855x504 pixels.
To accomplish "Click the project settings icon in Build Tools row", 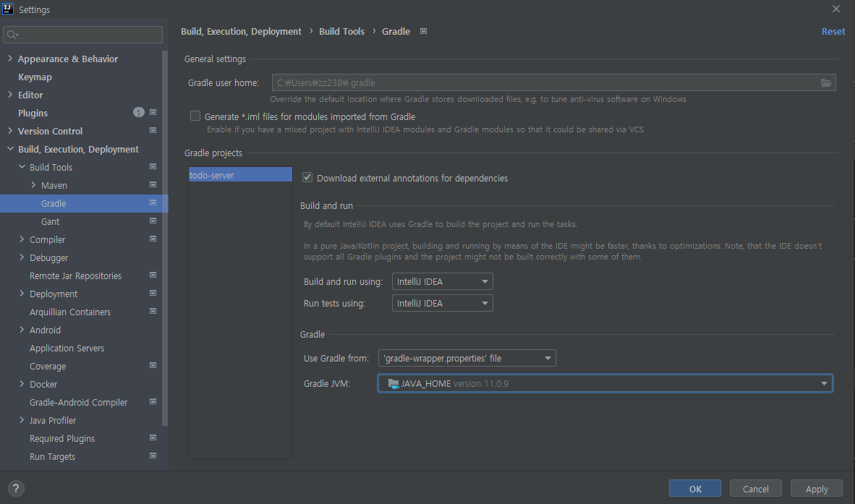I will click(x=153, y=167).
